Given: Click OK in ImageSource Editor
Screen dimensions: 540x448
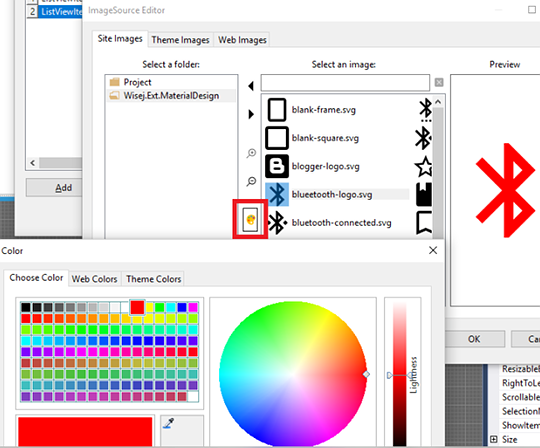Looking at the screenshot, I should [474, 339].
